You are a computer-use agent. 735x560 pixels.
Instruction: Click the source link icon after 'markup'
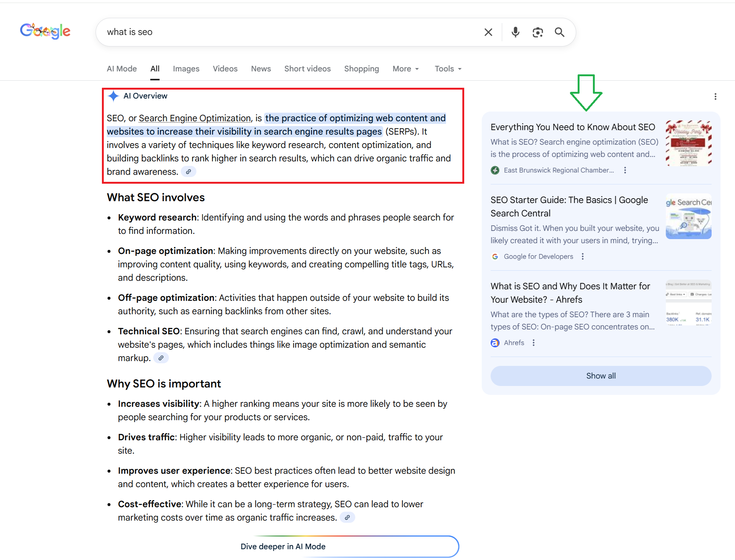[161, 358]
